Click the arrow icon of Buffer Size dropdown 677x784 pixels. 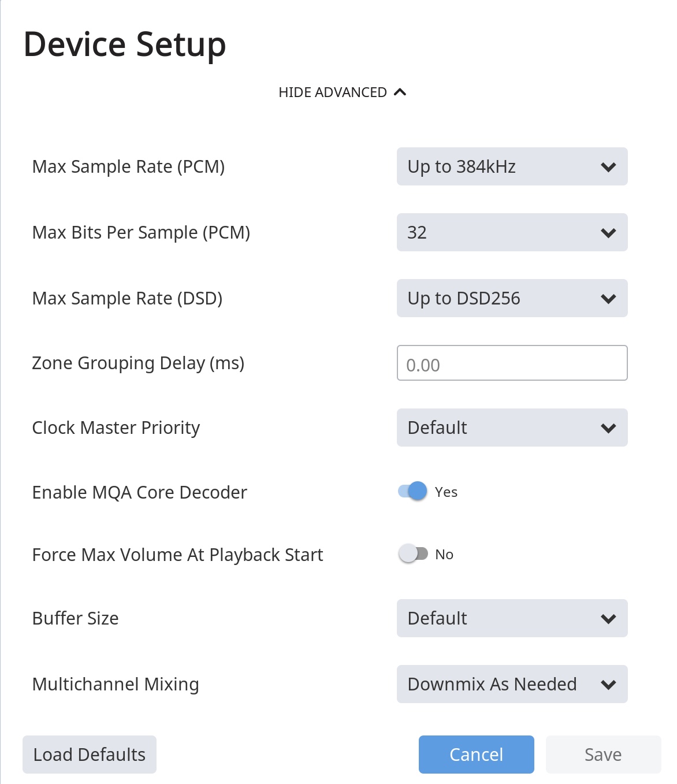[608, 619]
